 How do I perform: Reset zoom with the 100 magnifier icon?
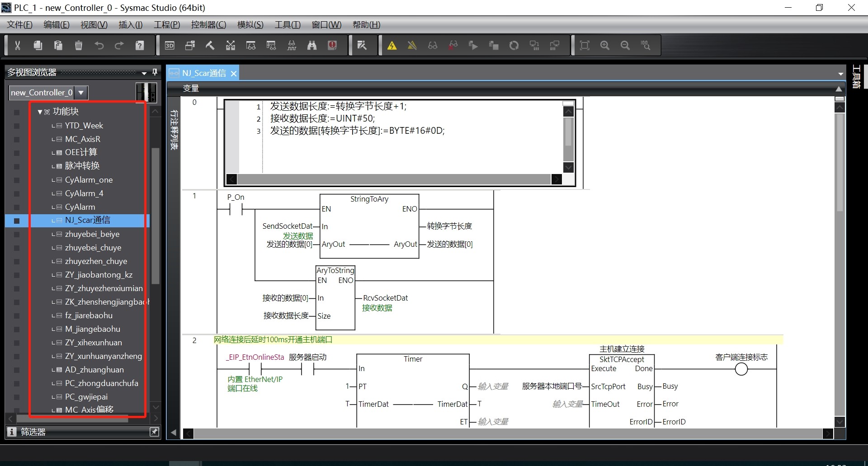click(x=646, y=45)
